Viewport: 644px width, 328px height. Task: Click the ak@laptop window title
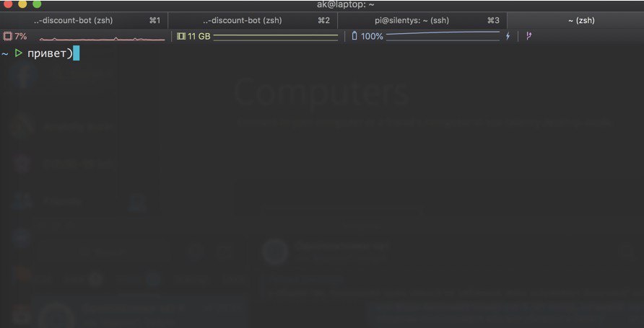click(x=345, y=5)
